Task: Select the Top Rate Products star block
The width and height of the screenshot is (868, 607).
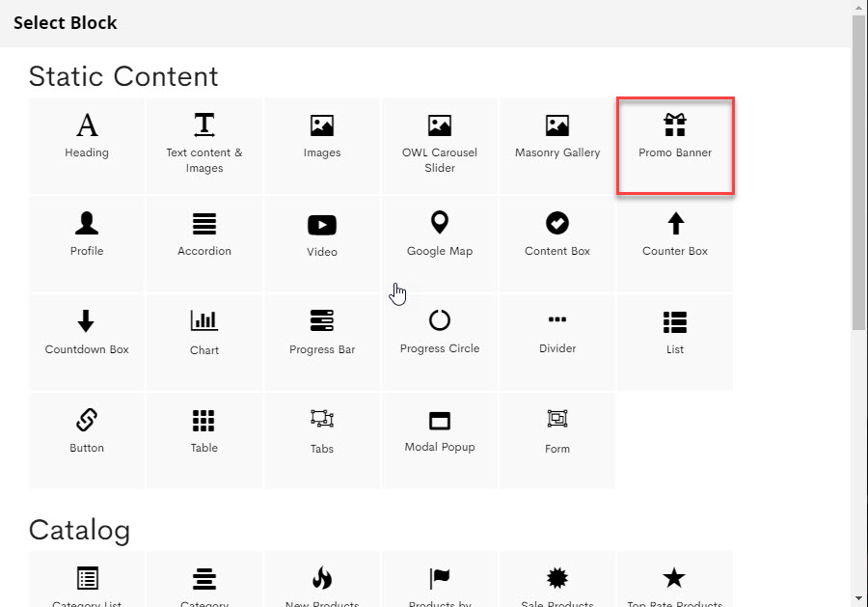Action: point(675,579)
